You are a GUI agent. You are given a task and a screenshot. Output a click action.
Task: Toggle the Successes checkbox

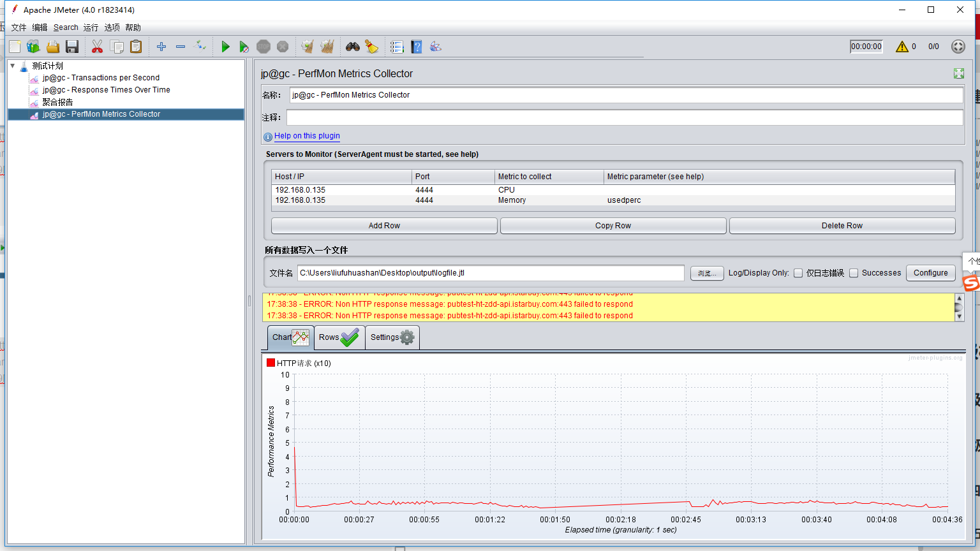click(854, 273)
